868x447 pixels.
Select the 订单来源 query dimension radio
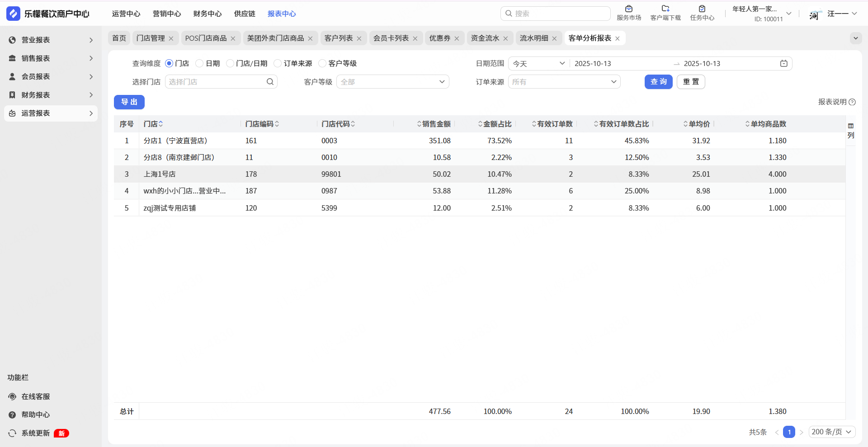click(278, 64)
